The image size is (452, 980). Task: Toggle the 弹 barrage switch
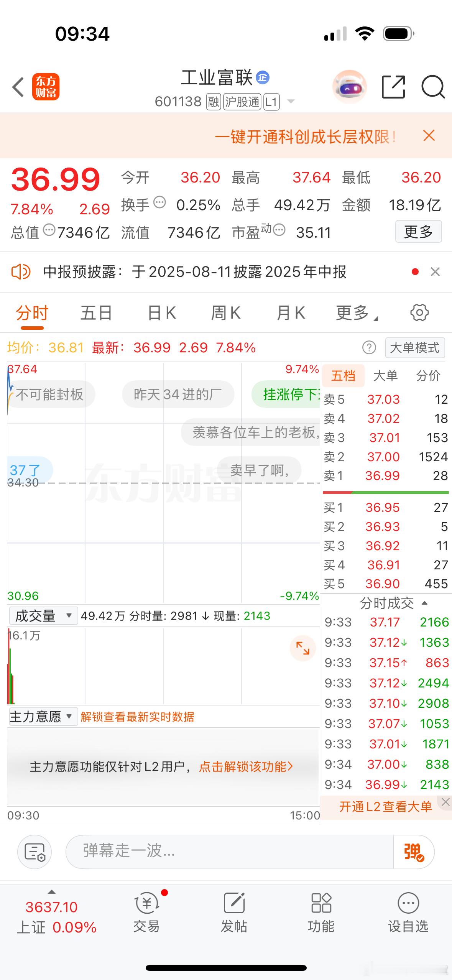pyautogui.click(x=414, y=852)
